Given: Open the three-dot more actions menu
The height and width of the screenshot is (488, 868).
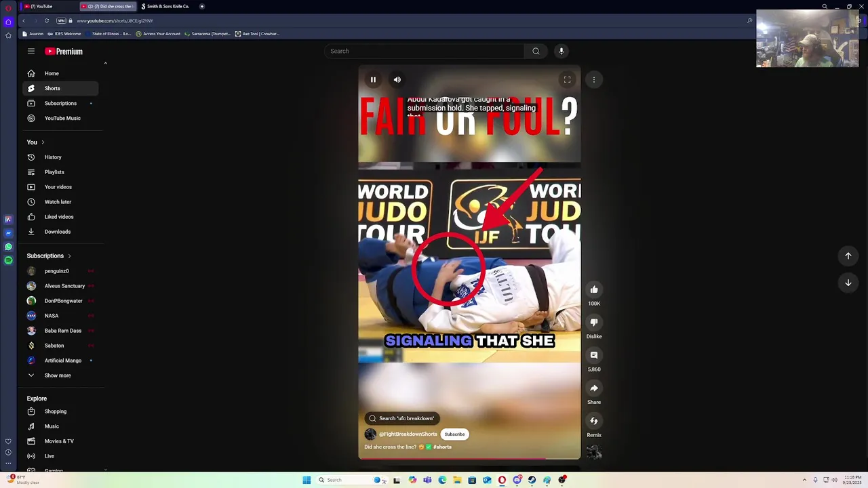Looking at the screenshot, I should coord(594,80).
